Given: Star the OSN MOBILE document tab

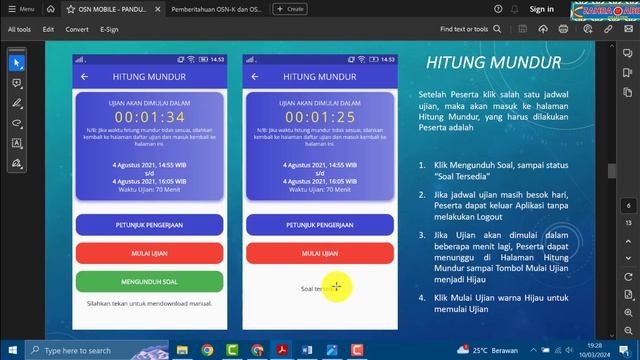Looking at the screenshot, I should [x=71, y=9].
